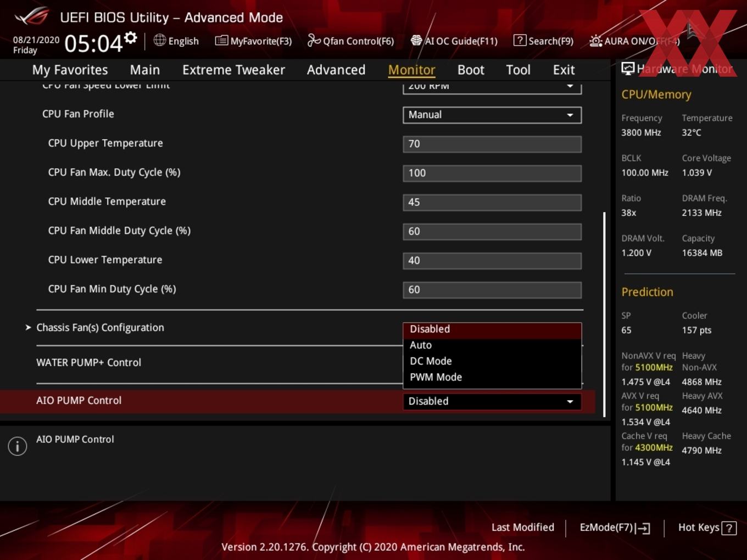The width and height of the screenshot is (747, 560).
Task: Go to Advanced tab
Action: 336,70
